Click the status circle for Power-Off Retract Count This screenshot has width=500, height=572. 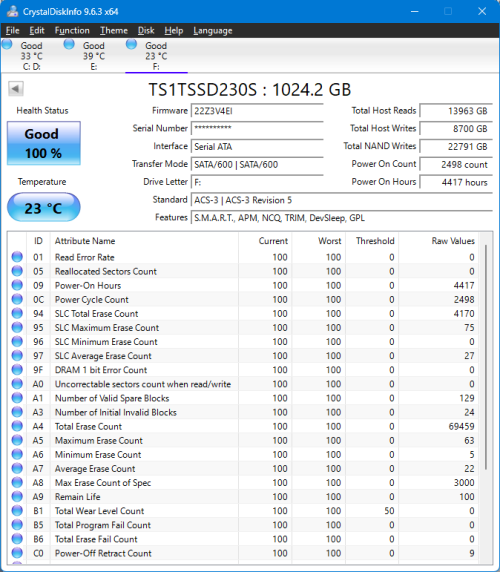[x=17, y=553]
